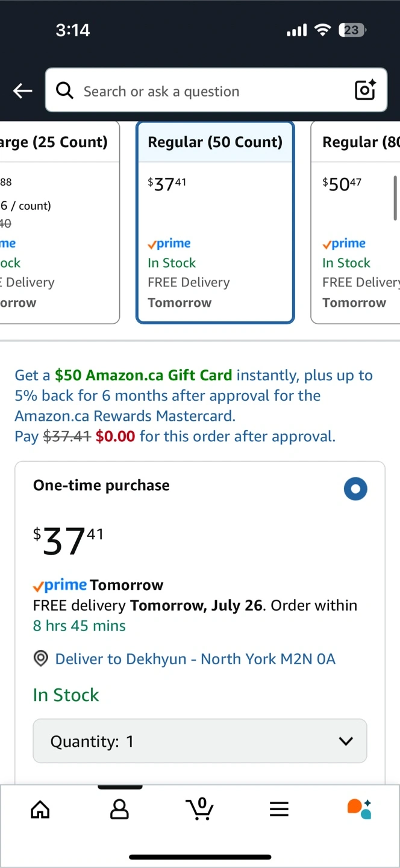Open hamburger menu icon
Viewport: 400px width, 868px height.
tap(279, 809)
